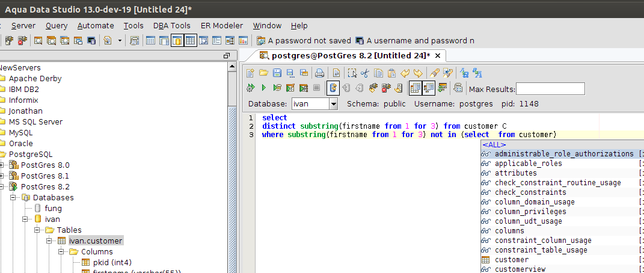Open the Automate menu
This screenshot has width=644, height=273.
[x=96, y=25]
